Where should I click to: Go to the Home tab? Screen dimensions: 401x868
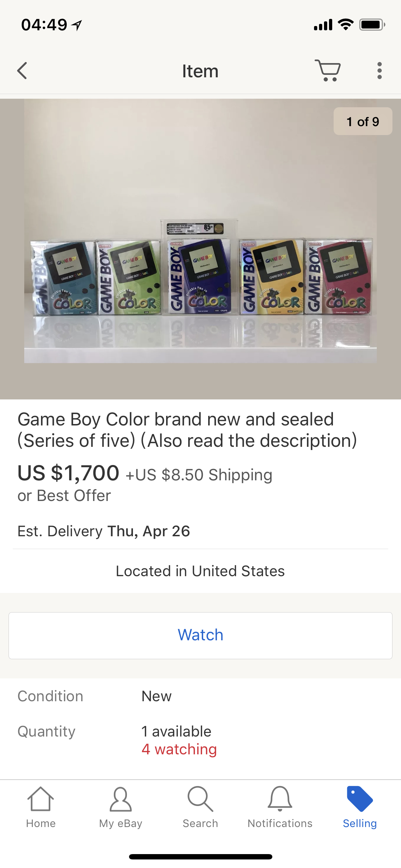pos(41,807)
